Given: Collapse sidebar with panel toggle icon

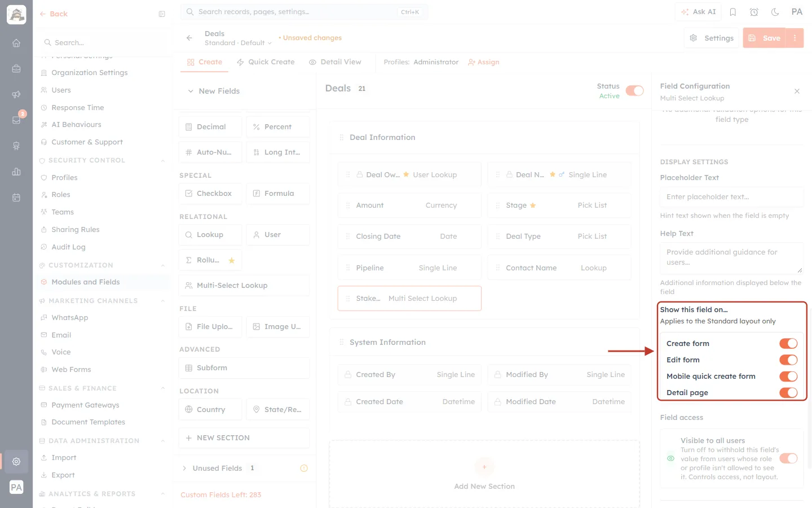Looking at the screenshot, I should 162,14.
